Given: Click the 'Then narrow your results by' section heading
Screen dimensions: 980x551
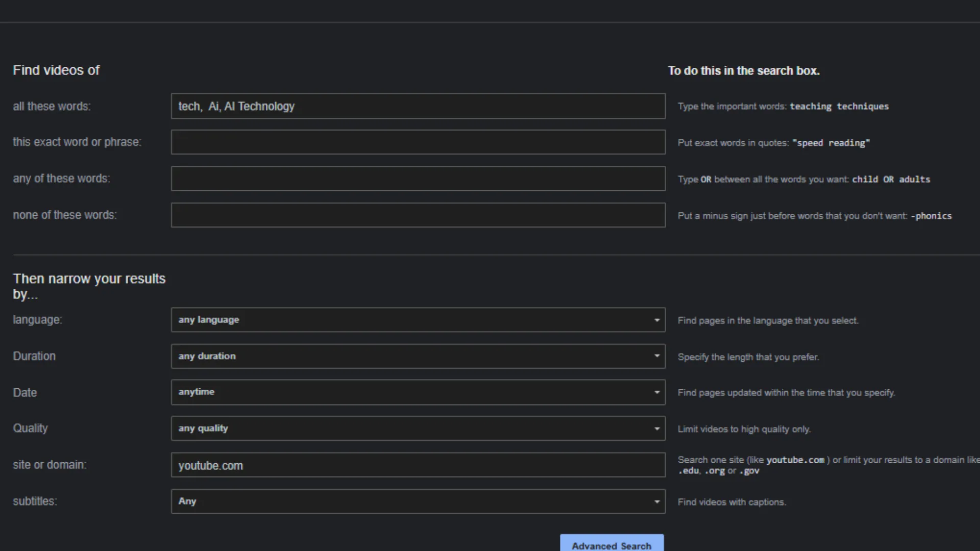Looking at the screenshot, I should [x=89, y=286].
